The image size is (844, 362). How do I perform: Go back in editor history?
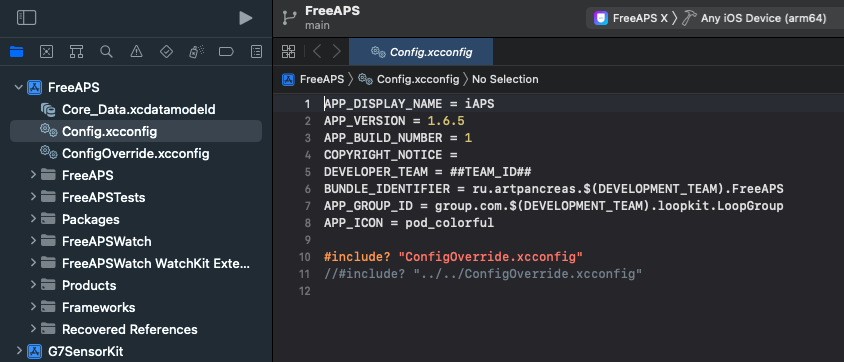[317, 52]
